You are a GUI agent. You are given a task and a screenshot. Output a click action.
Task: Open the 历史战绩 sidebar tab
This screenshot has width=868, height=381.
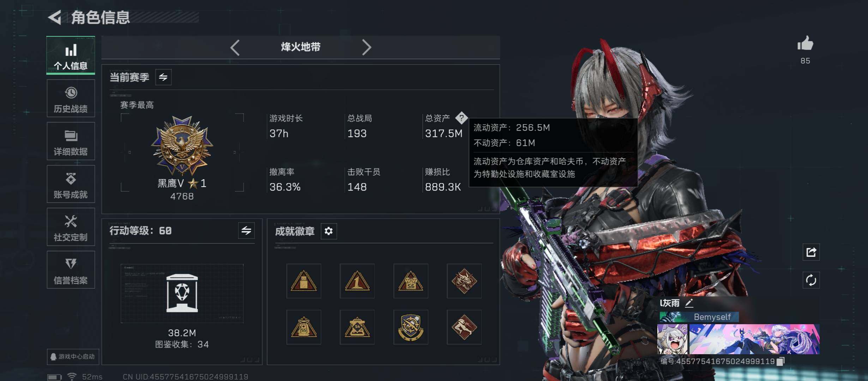[x=71, y=98]
